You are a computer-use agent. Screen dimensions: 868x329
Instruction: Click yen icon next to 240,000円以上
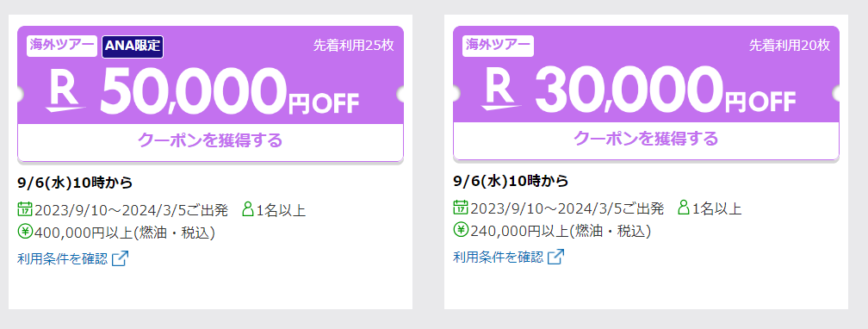point(461,229)
